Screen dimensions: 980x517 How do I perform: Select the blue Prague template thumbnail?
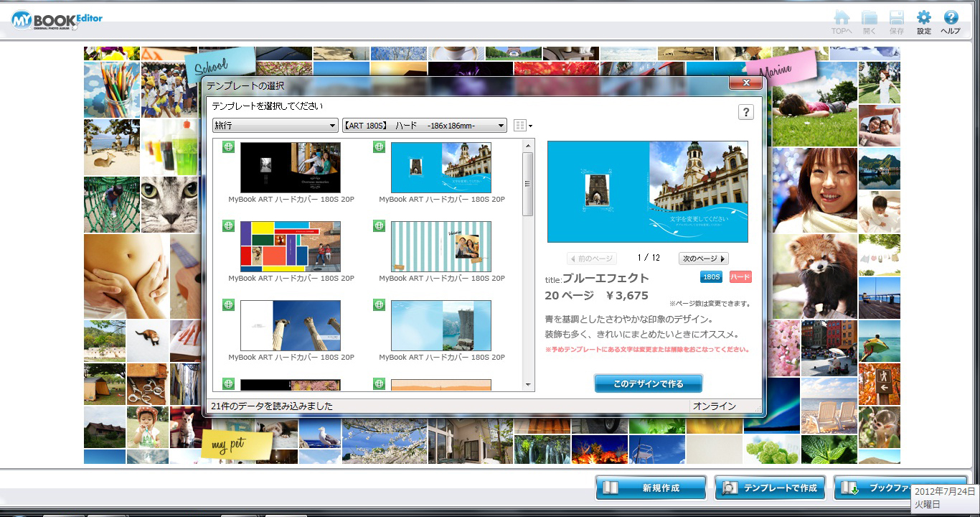440,167
